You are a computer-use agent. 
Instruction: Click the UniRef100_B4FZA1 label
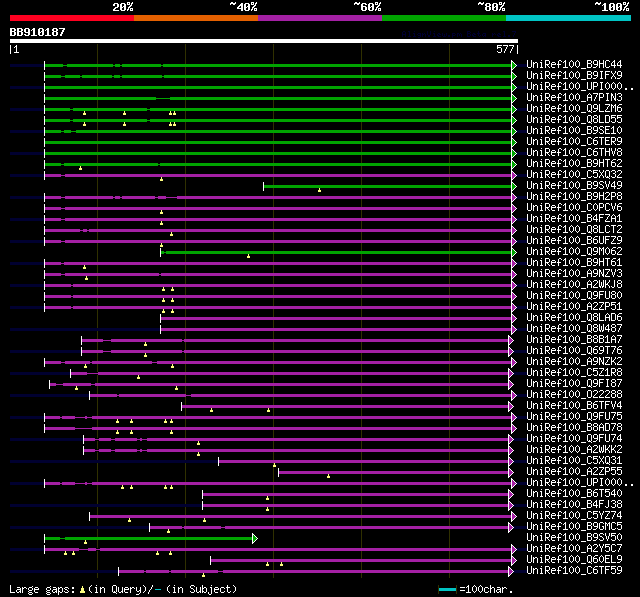click(x=574, y=219)
